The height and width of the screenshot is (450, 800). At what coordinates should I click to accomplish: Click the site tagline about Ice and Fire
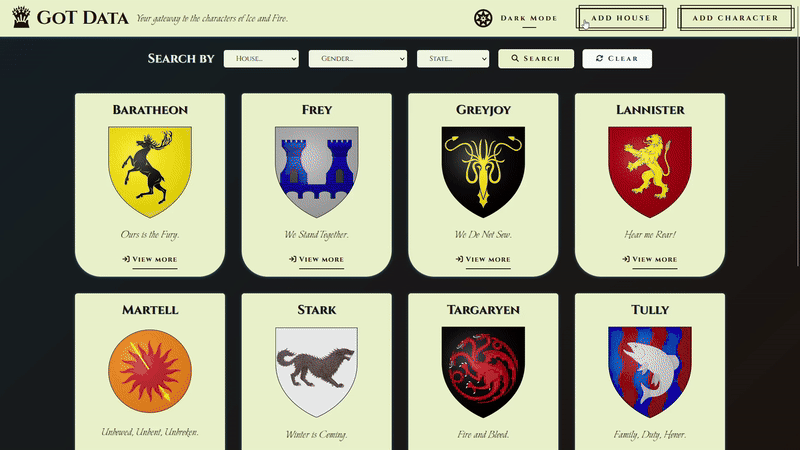click(212, 19)
